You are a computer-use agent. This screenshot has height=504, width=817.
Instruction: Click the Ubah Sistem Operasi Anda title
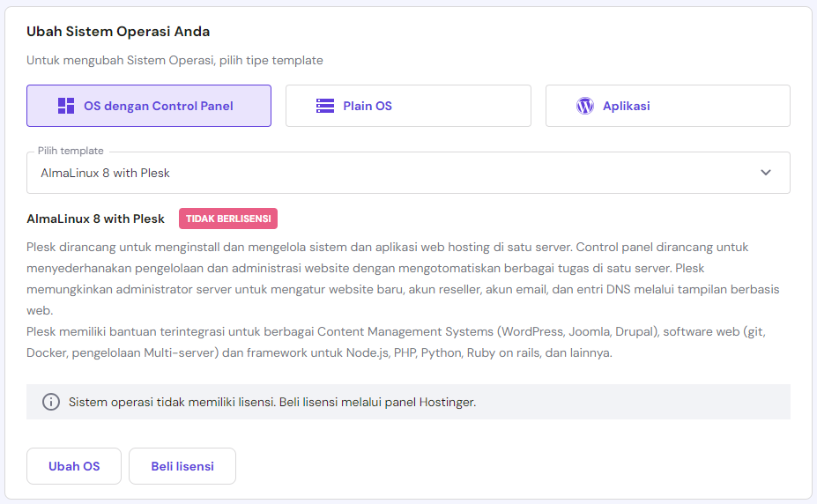pos(118,31)
